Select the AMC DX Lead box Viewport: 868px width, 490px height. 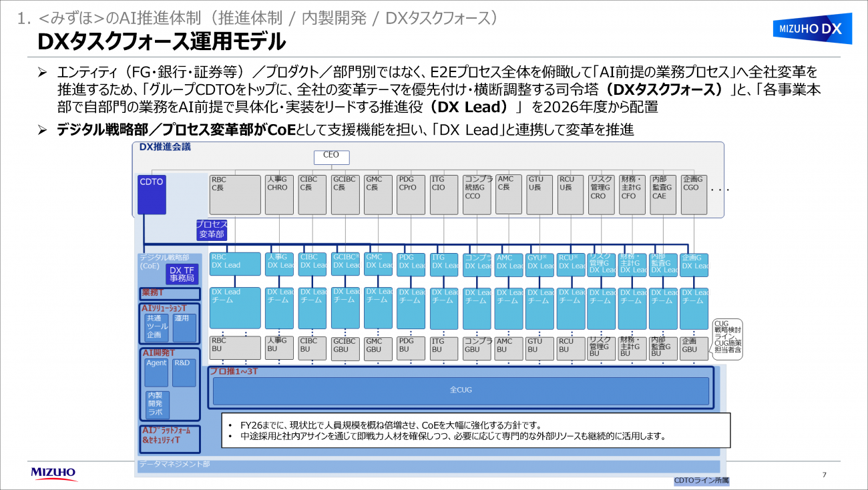coord(509,265)
